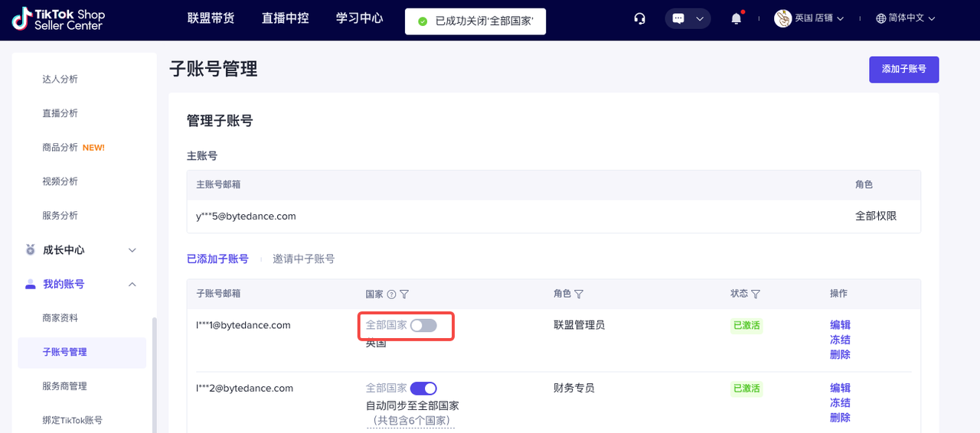Open the notifications bell
The image size is (980, 433).
[736, 18]
